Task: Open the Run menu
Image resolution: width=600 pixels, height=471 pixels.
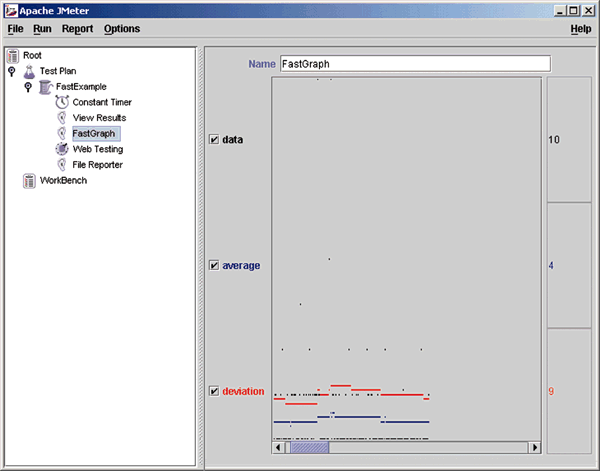Action: 42,29
